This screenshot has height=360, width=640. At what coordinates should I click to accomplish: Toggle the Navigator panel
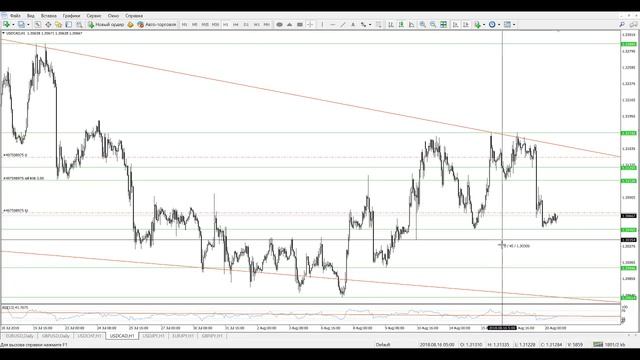[x=58, y=24]
